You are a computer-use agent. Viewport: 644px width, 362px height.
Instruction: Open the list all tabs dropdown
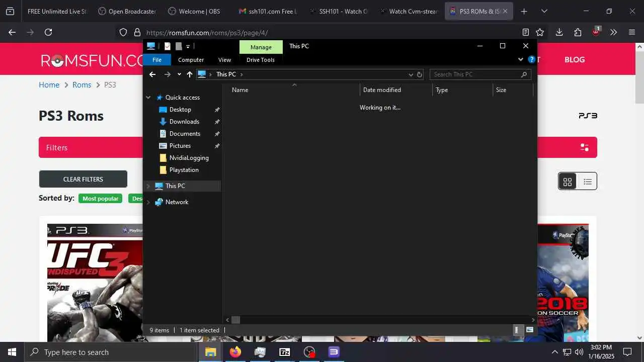pos(544,11)
